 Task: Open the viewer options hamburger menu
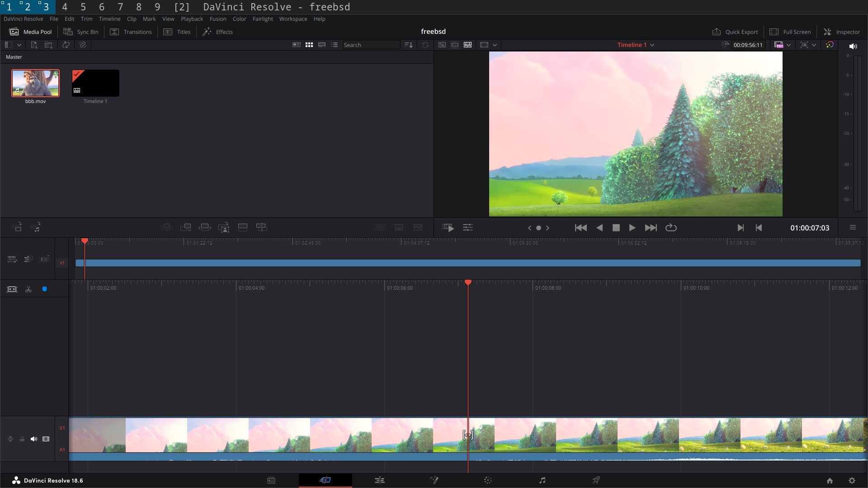[853, 227]
